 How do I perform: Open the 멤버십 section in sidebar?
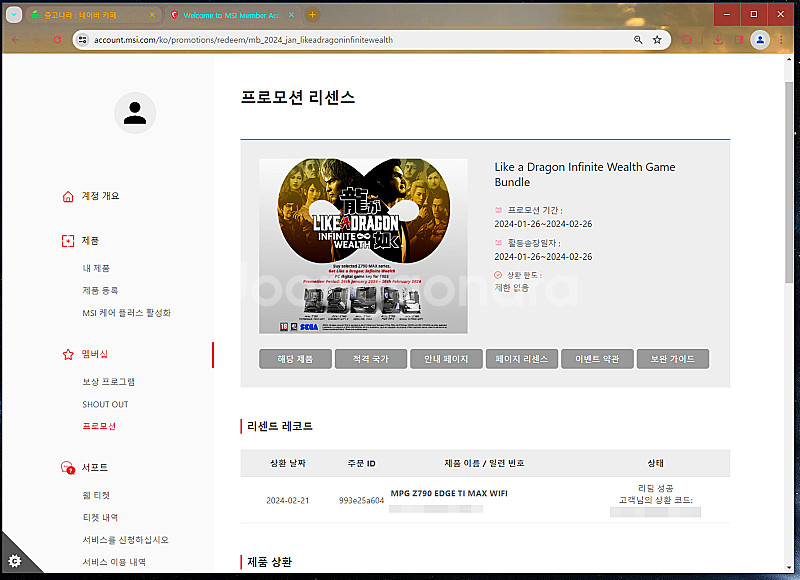[x=95, y=354]
